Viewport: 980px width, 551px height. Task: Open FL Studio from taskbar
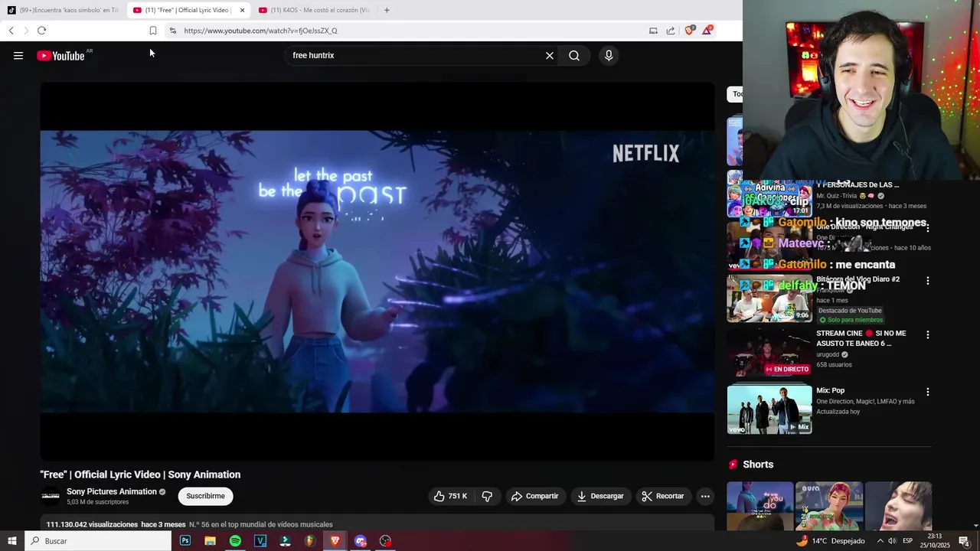(x=309, y=541)
